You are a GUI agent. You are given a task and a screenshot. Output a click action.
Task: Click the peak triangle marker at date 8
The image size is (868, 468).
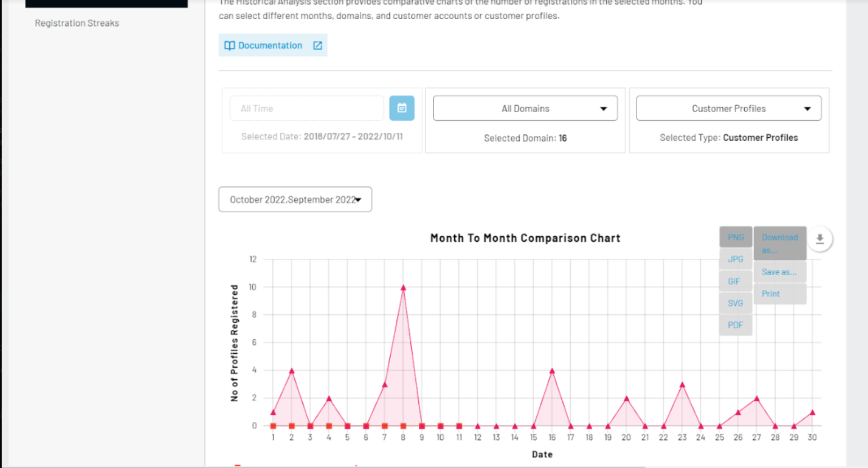[x=403, y=288]
